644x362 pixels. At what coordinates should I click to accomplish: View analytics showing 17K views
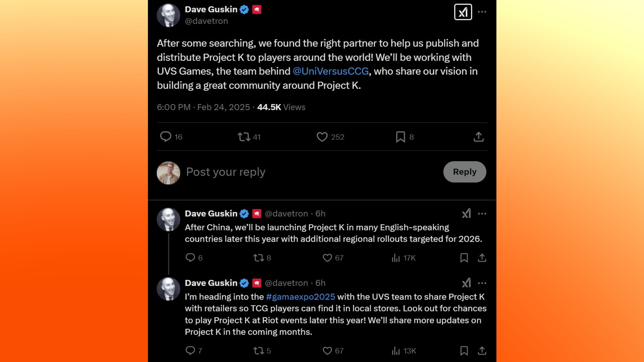[x=404, y=258]
